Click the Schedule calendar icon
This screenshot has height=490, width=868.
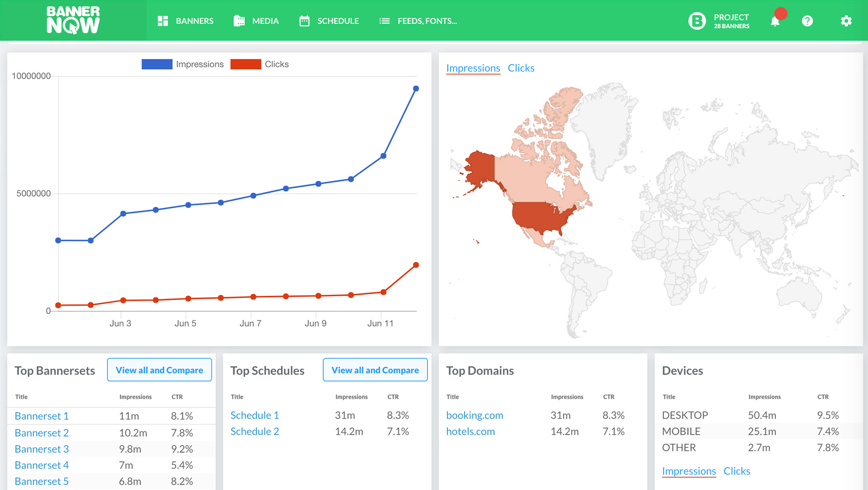point(304,21)
